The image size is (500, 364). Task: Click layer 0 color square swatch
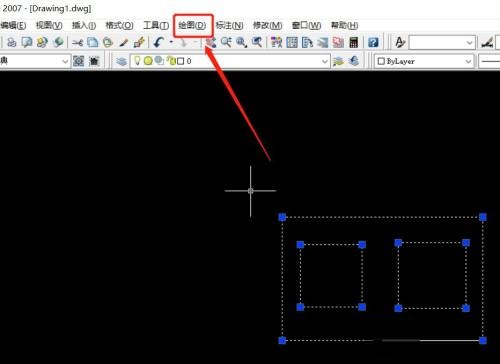(180, 61)
